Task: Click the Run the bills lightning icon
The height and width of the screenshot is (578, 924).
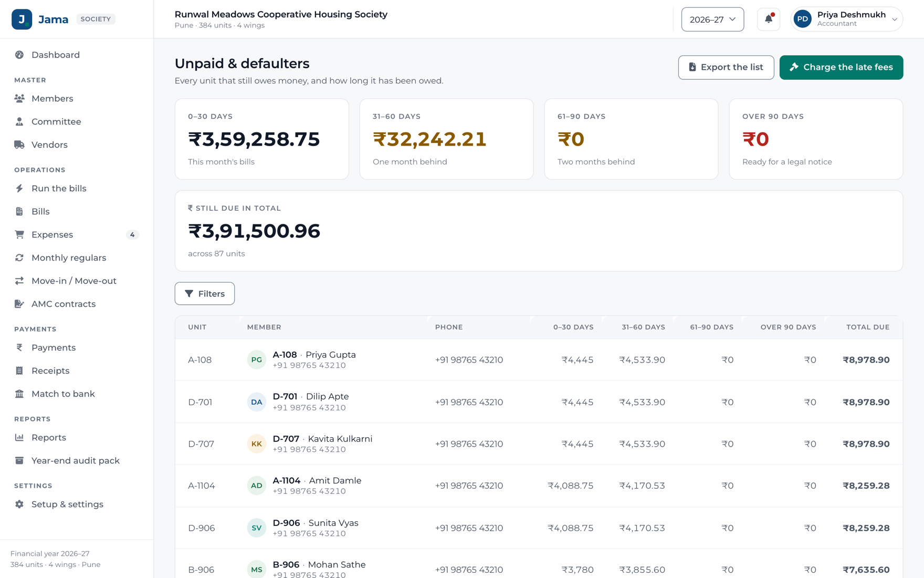Action: [x=19, y=188]
